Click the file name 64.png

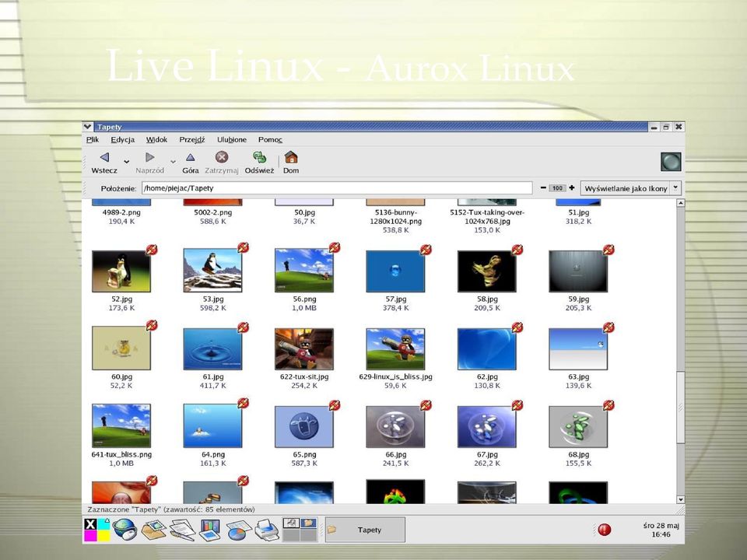(x=213, y=454)
